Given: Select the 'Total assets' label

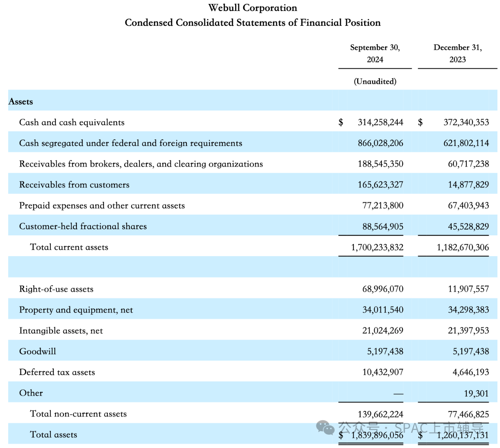Looking at the screenshot, I should coord(54,435).
